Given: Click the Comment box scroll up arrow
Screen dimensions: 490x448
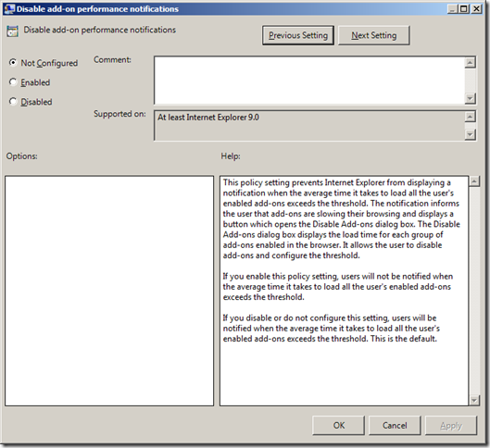Looking at the screenshot, I should [470, 63].
